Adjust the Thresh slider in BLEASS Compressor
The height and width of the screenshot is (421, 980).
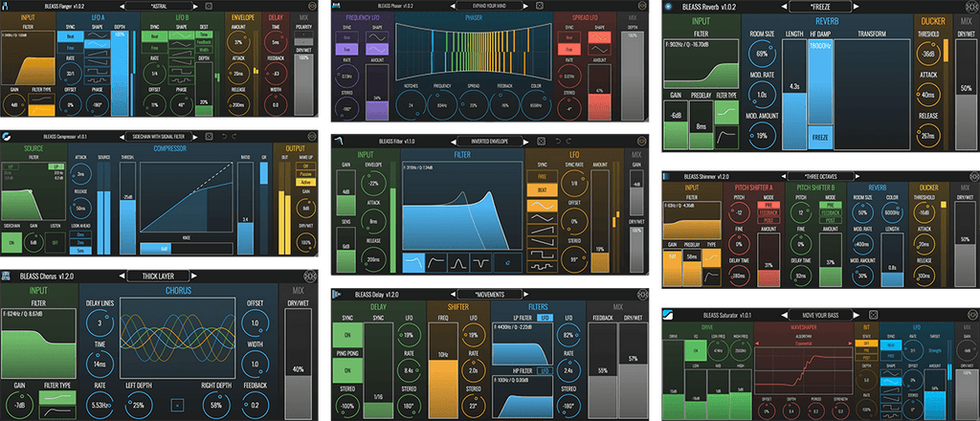pos(127,208)
